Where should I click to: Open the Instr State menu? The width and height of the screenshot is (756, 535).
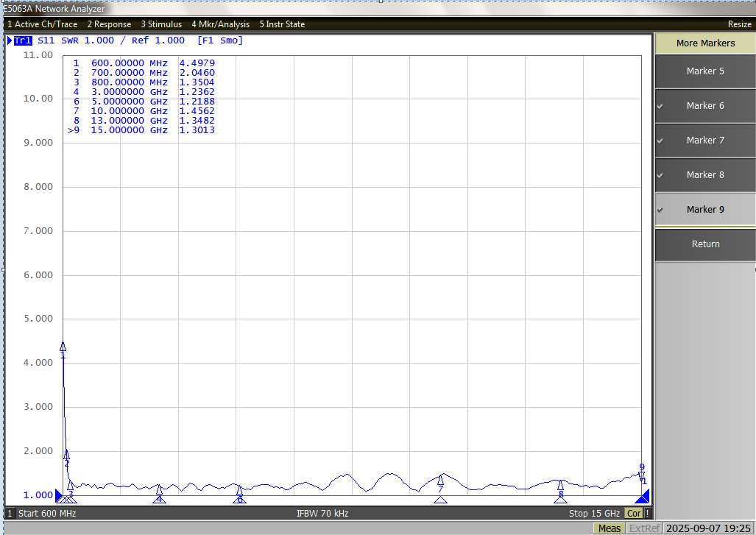[x=282, y=24]
